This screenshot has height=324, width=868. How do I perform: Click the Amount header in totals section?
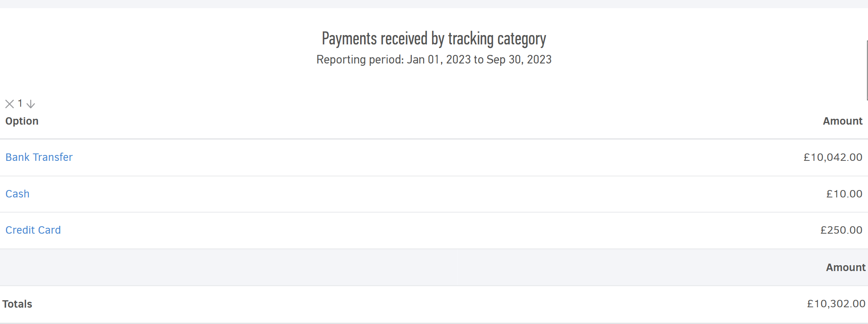(845, 268)
